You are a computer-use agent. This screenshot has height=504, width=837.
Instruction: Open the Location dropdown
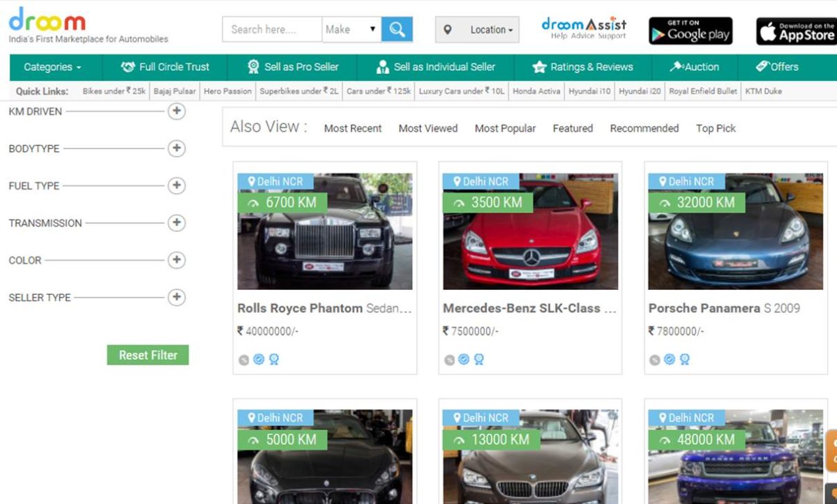coord(477,30)
